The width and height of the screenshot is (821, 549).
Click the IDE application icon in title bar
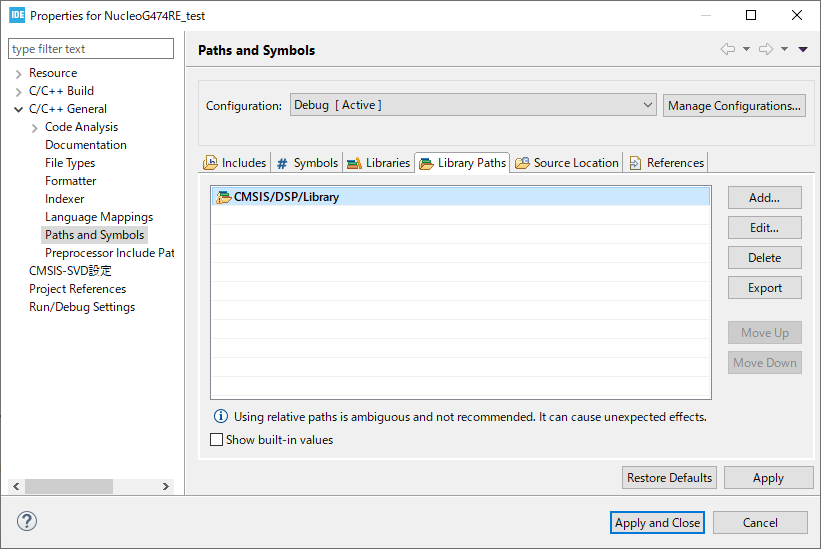pos(17,15)
